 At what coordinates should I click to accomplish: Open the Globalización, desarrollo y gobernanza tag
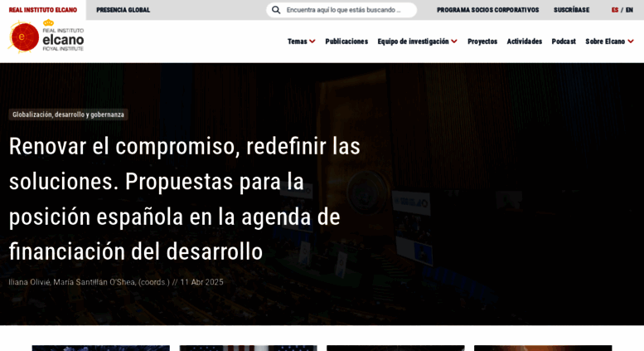(x=68, y=115)
